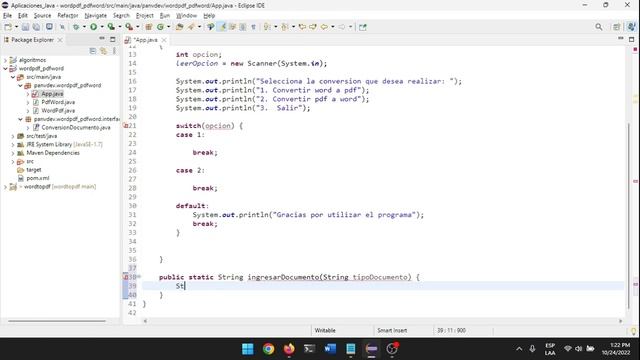This screenshot has height=360, width=640.
Task: Open Firefox from the taskbar
Action: tap(289, 349)
